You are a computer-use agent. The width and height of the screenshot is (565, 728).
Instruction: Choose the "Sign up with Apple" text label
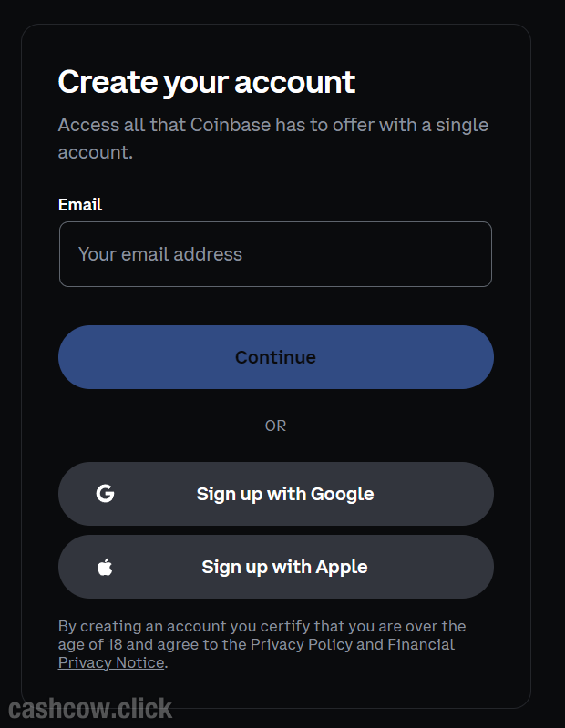tap(284, 567)
